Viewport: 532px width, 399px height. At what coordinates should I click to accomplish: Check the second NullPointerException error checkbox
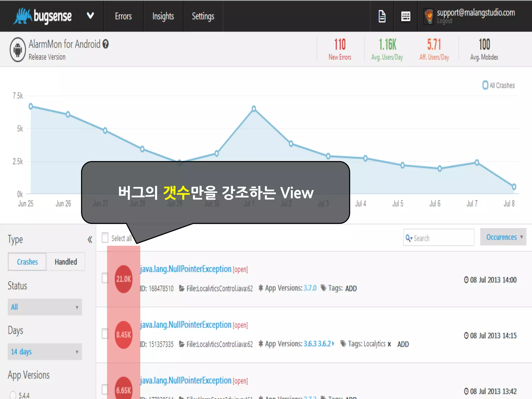[x=105, y=334]
